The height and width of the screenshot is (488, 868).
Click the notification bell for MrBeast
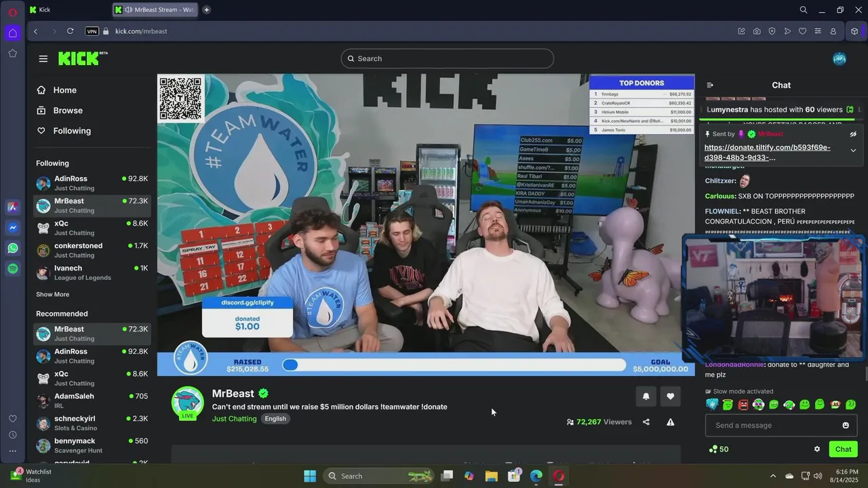[x=646, y=396]
